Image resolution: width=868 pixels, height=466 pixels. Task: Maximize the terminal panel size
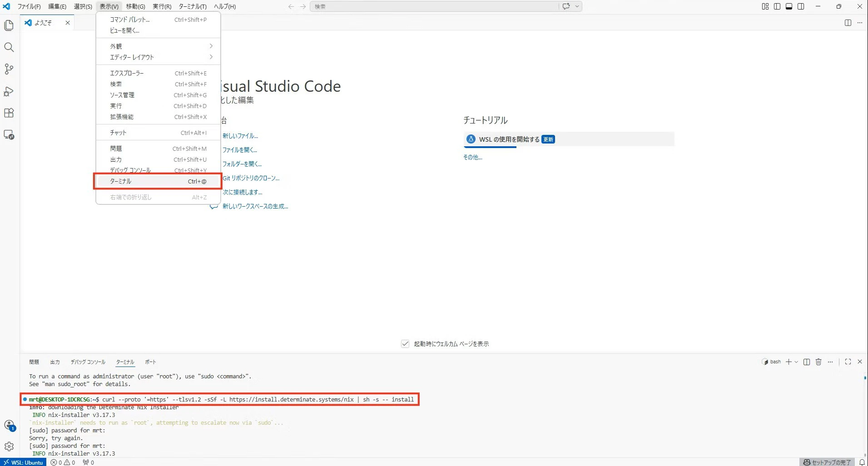coord(848,362)
